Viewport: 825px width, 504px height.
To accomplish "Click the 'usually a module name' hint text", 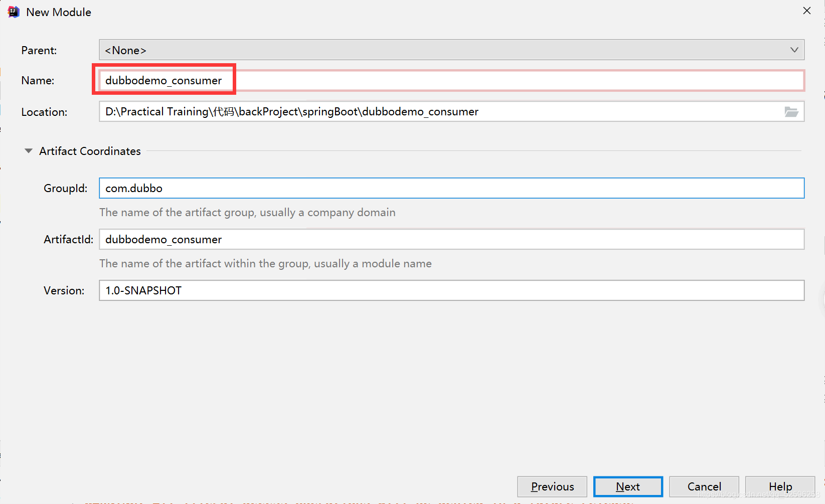I will 373,263.
